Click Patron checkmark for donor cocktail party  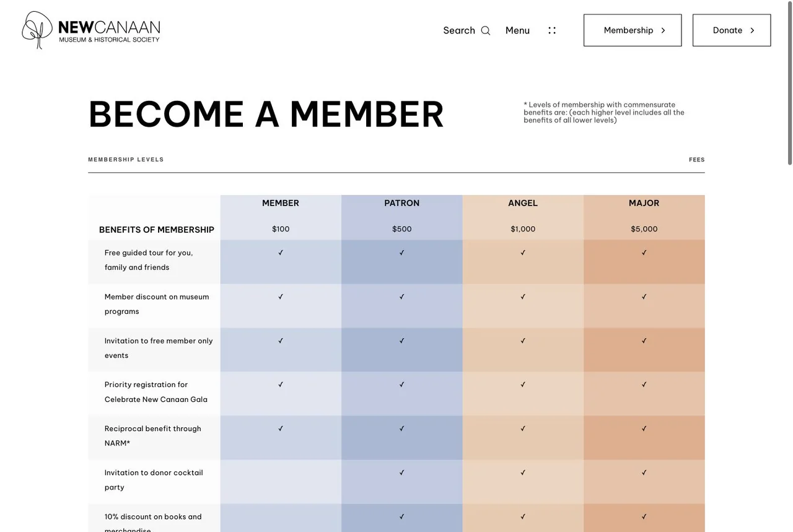tap(402, 473)
